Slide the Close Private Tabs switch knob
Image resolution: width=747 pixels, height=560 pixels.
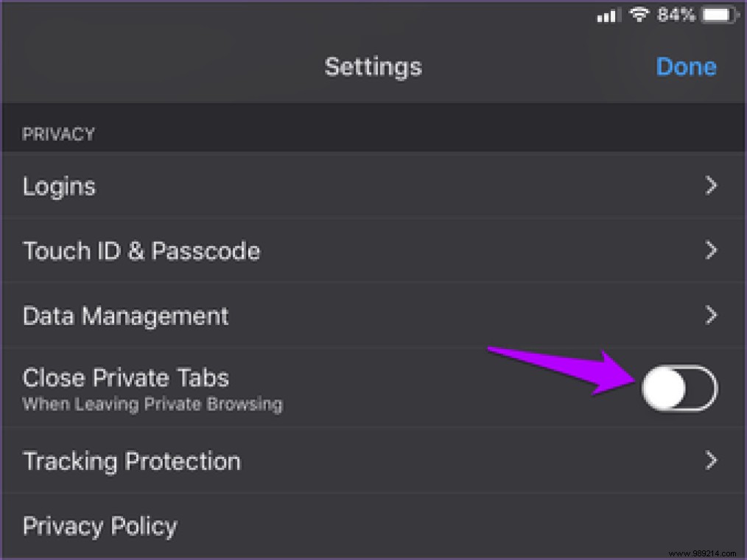[x=663, y=389]
